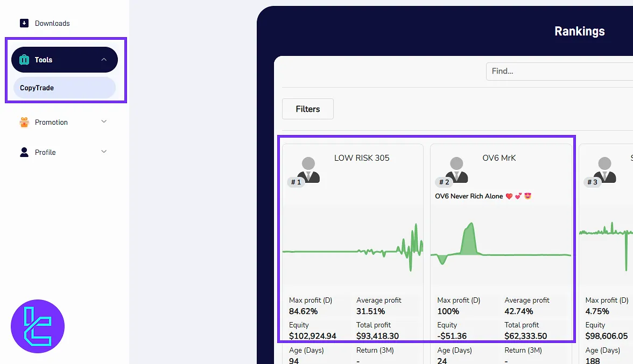Click the rank #3 trader's performance chart
This screenshot has width=633, height=364.
(x=606, y=246)
